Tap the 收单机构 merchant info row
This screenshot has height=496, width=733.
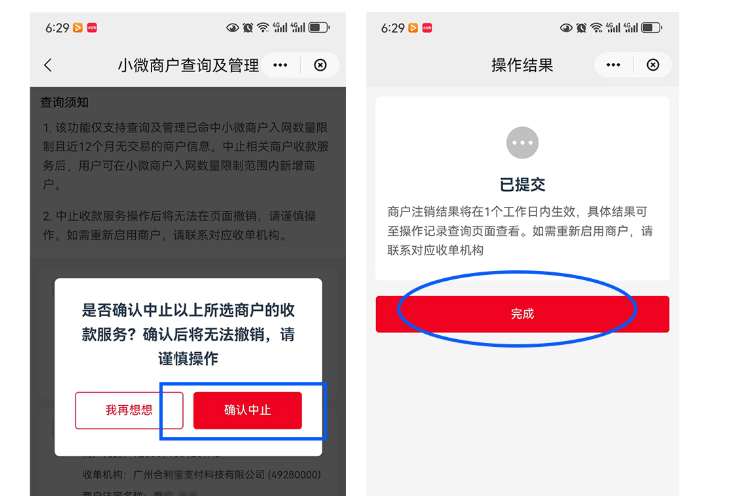click(x=201, y=474)
